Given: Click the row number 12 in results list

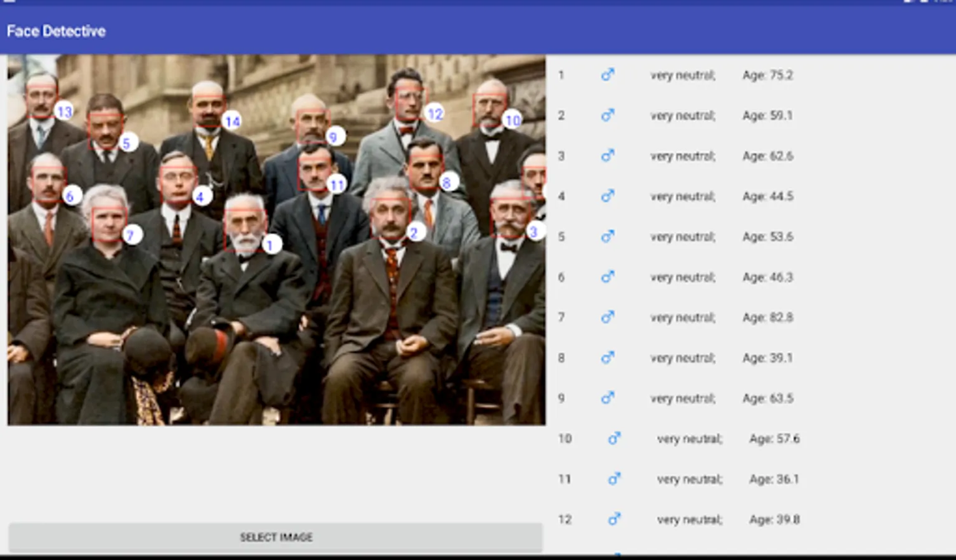Looking at the screenshot, I should coord(565,520).
